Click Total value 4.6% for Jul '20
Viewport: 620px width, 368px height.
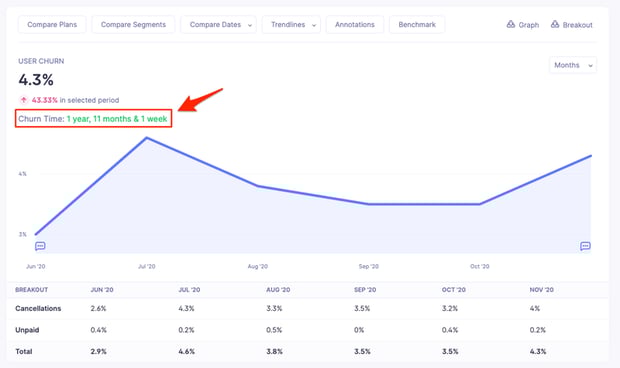click(187, 351)
